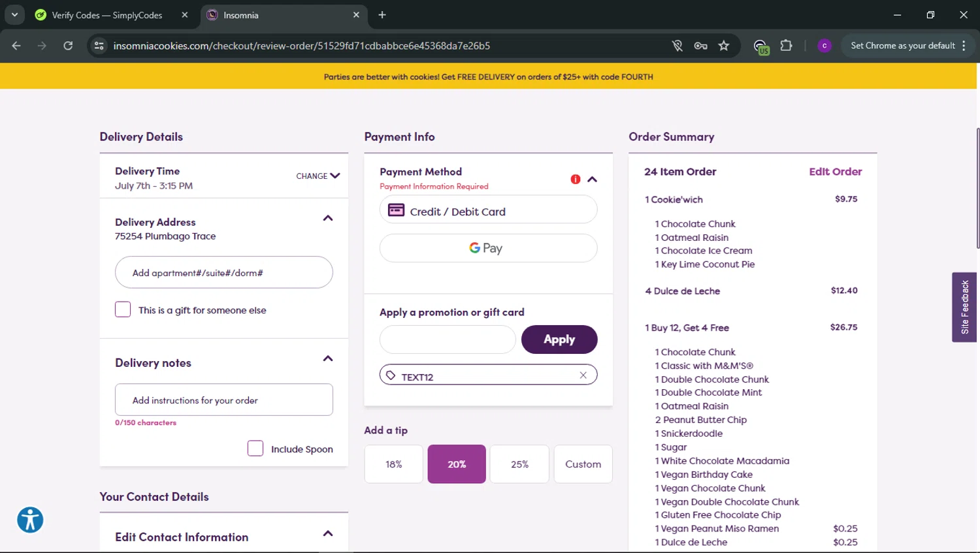Open site information icon in address bar
The height and width of the screenshot is (553, 980).
coord(99,46)
